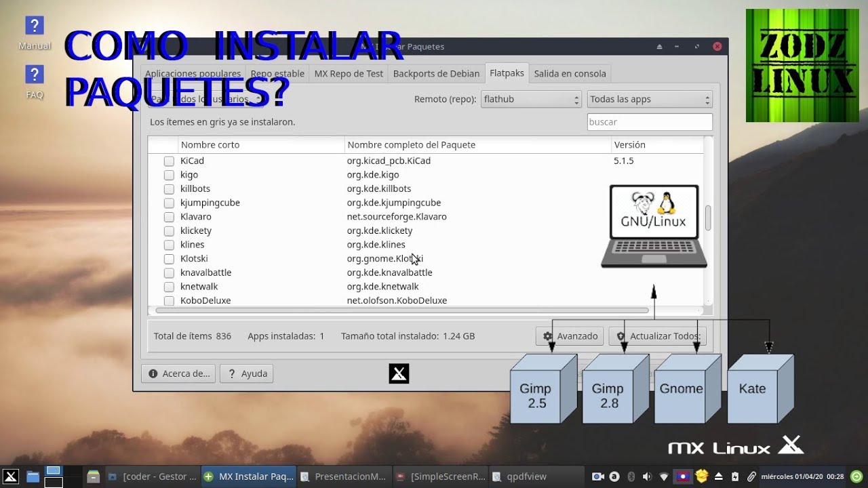Viewport: 868px width, 488px height.
Task: Open the Remoto (repo) flathub dropdown
Action: (x=531, y=99)
